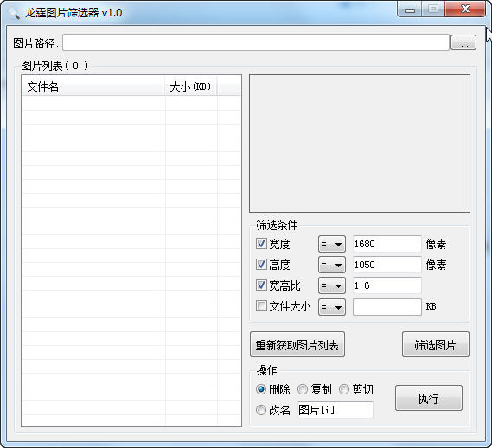Click the image preview panel
The height and width of the screenshot is (448, 492).
click(x=360, y=144)
